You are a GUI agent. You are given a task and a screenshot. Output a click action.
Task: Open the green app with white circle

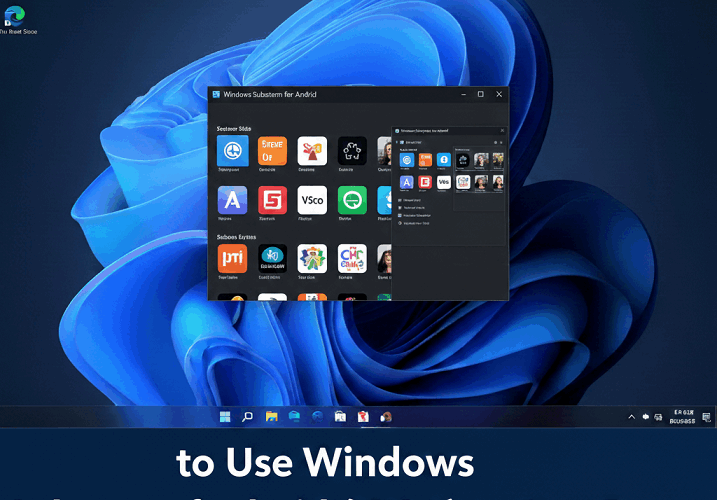click(x=352, y=200)
